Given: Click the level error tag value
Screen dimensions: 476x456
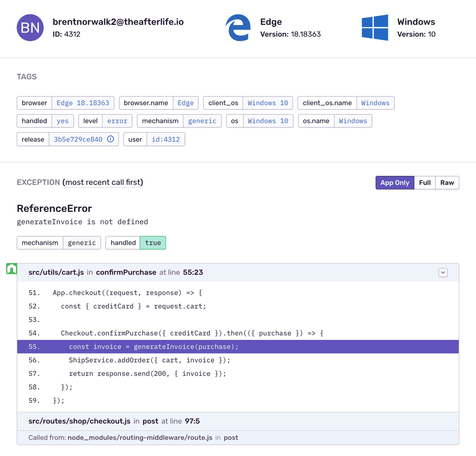Looking at the screenshot, I should 117,121.
